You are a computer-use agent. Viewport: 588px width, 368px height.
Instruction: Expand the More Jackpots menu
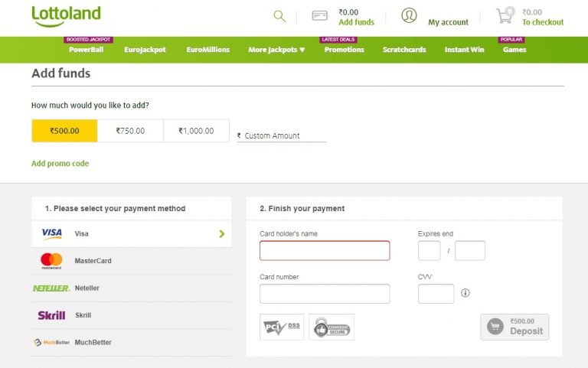(x=276, y=50)
